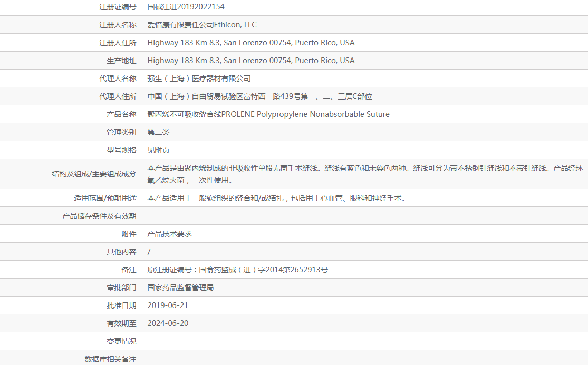Select the agent name 强生（上海）医疗器材有限公司
The width and height of the screenshot is (588, 365).
pyautogui.click(x=199, y=78)
